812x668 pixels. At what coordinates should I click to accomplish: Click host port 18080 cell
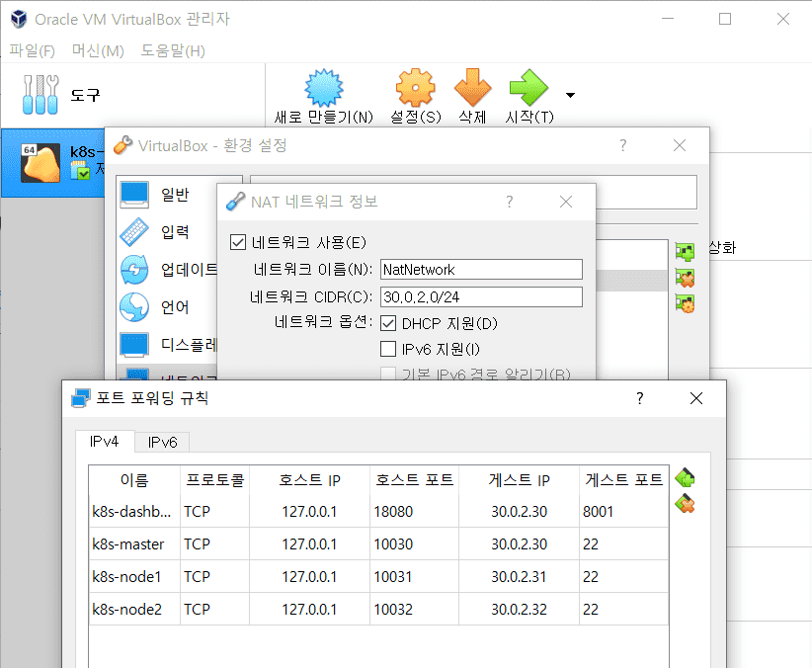tap(414, 512)
